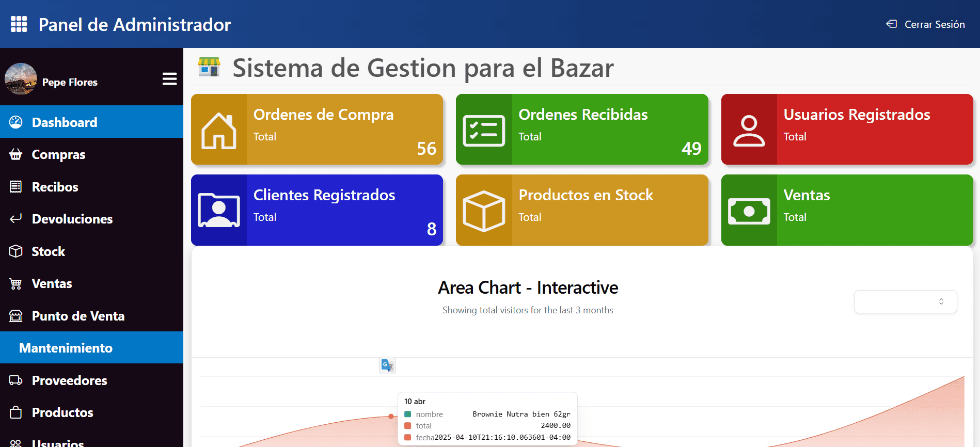Go to Compras section

click(91, 154)
